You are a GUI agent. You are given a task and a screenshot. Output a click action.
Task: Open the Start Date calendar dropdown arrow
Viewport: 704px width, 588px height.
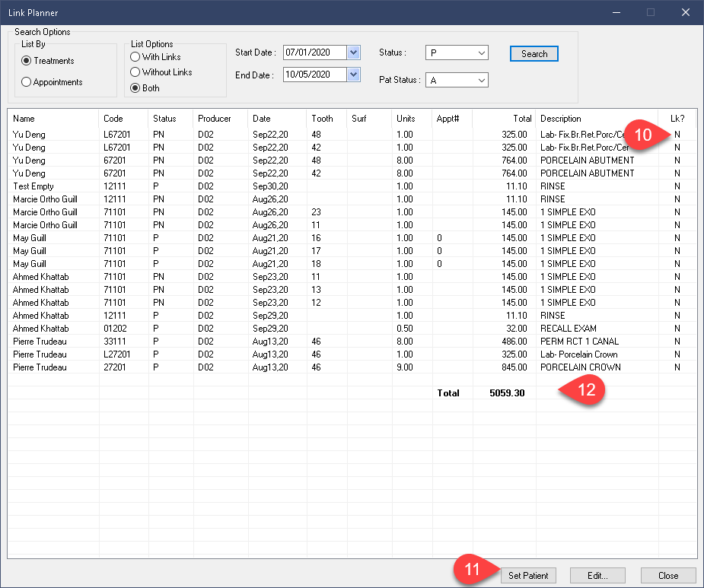coord(354,52)
